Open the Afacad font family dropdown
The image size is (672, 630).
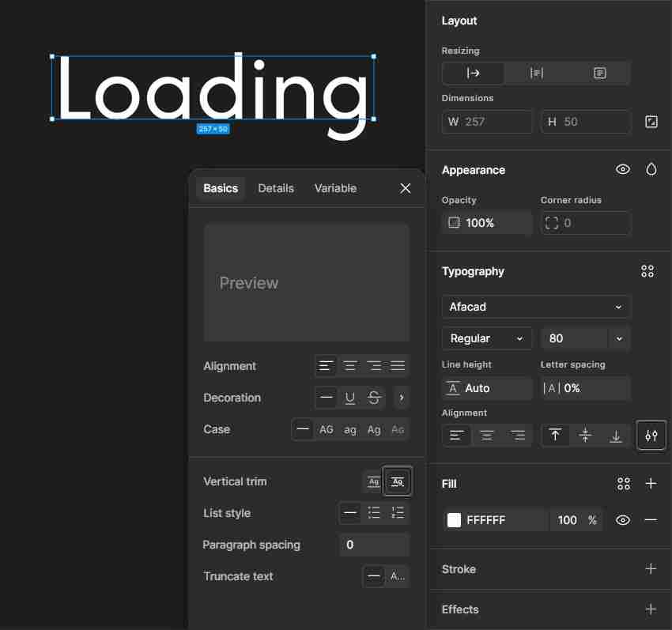click(x=536, y=307)
